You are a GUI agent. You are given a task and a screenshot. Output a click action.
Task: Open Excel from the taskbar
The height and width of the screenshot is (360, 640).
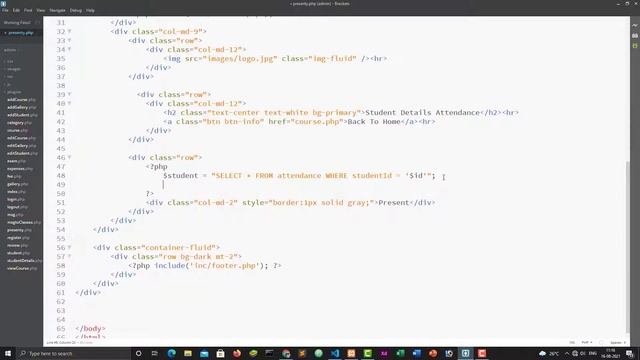400,353
